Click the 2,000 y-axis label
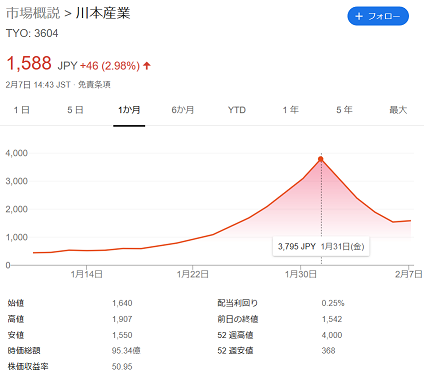This screenshot has width=424, height=375. tap(17, 209)
